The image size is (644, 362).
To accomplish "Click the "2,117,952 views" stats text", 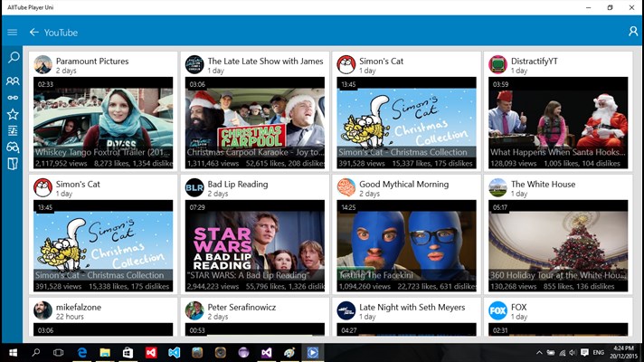I will click(x=62, y=163).
